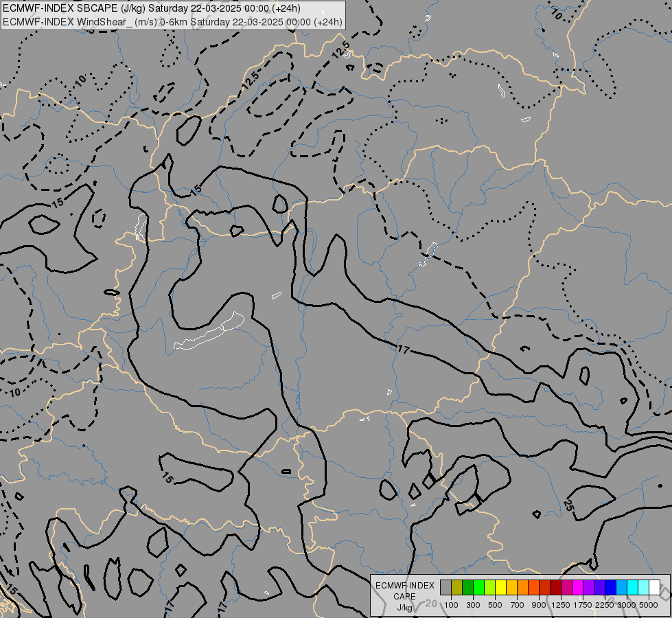Click the dark maroon red legend swatch
Viewport: 672px width, 618px height.
(555, 588)
